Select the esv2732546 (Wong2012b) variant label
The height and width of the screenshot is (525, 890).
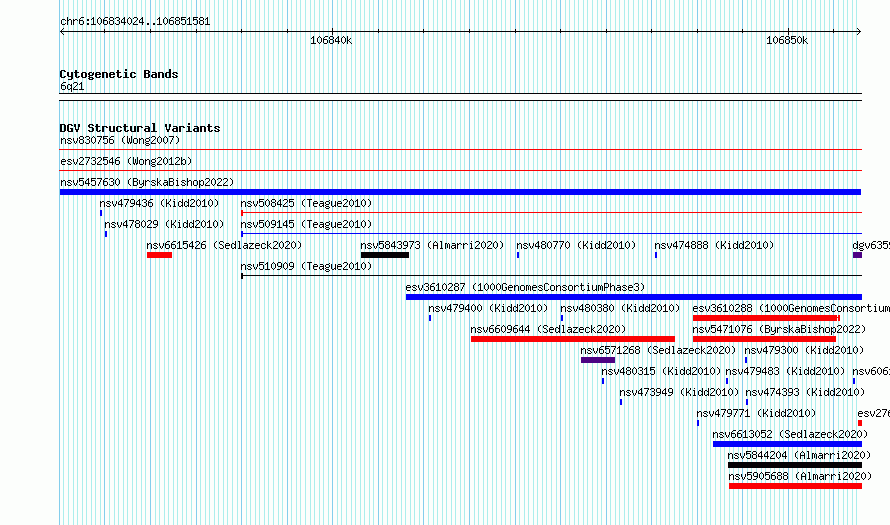pos(126,161)
